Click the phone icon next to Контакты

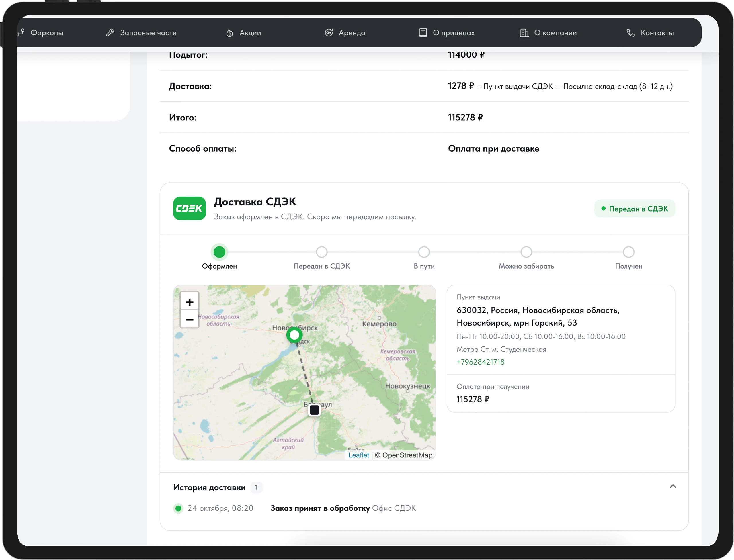tap(630, 33)
